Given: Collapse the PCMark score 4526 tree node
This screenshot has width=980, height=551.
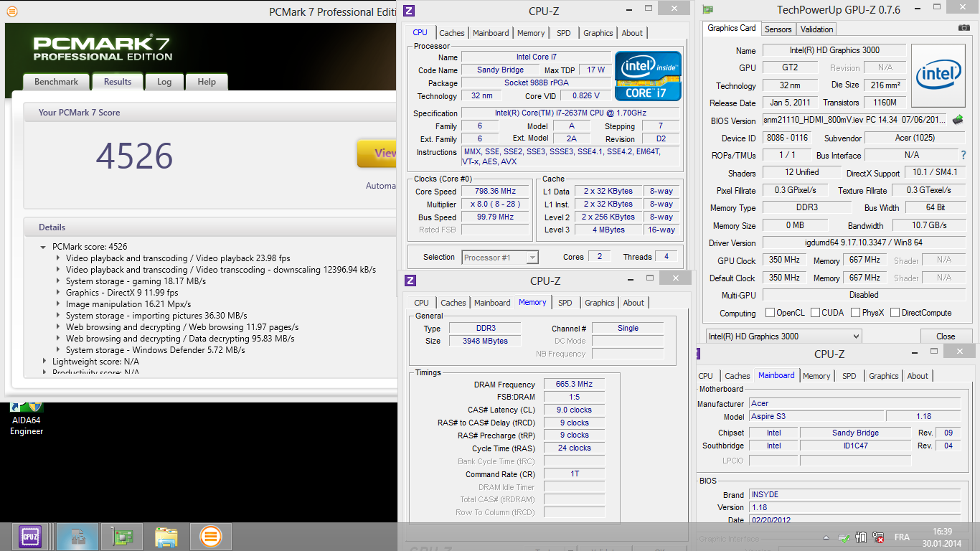Looking at the screenshot, I should (x=44, y=247).
